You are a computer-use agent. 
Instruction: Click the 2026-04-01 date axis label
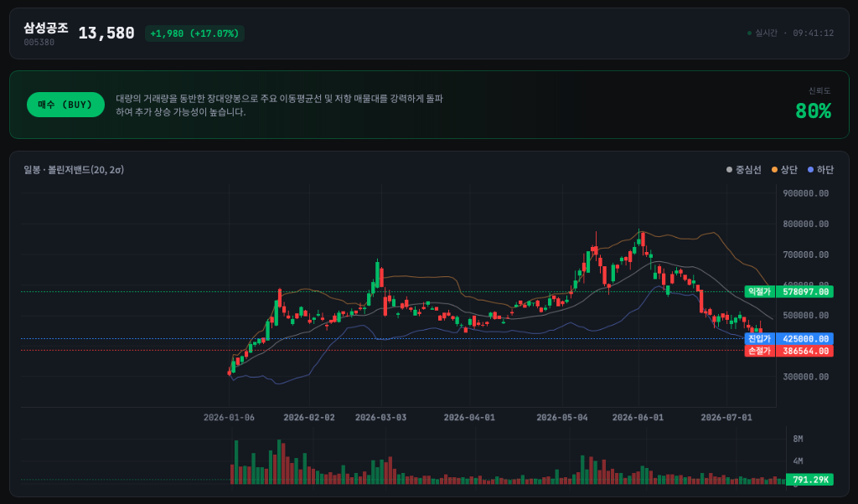tap(469, 418)
